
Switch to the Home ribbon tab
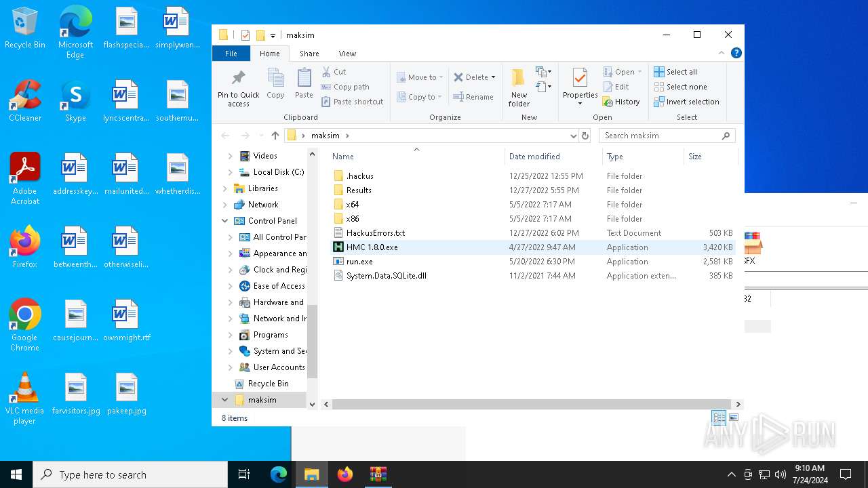[269, 54]
